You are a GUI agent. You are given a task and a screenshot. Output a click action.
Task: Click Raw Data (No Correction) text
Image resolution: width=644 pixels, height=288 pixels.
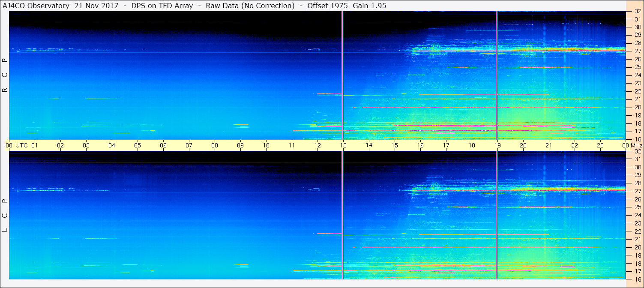click(250, 6)
